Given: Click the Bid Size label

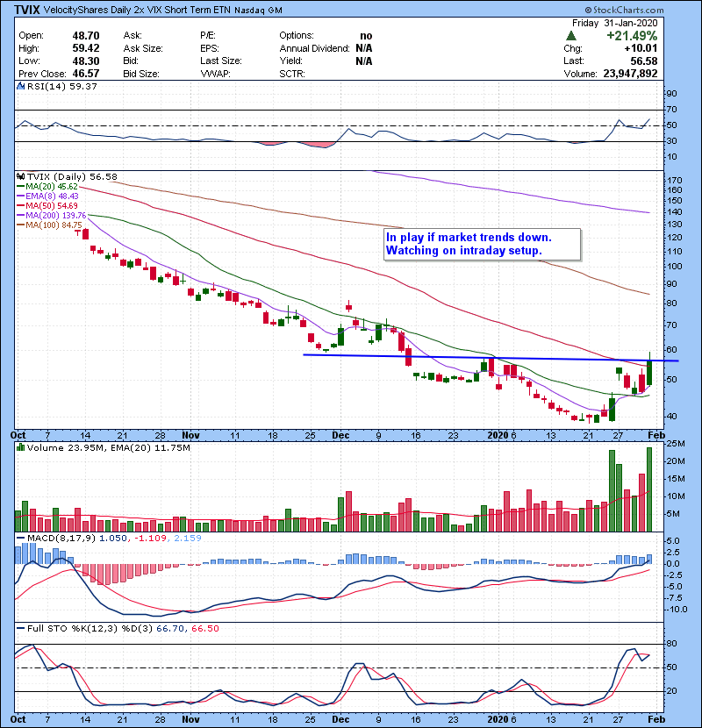Looking at the screenshot, I should [141, 74].
